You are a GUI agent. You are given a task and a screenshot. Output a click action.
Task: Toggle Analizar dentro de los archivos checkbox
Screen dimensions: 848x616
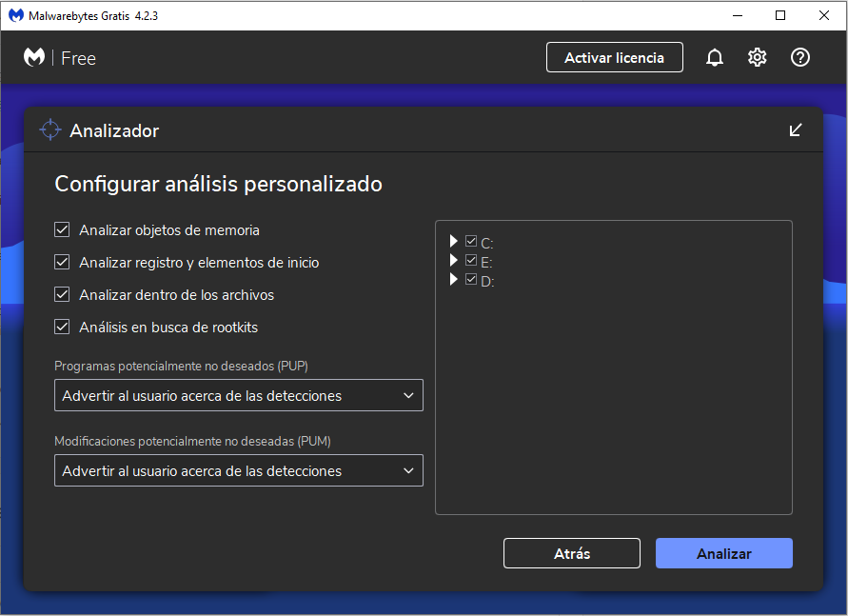point(62,295)
